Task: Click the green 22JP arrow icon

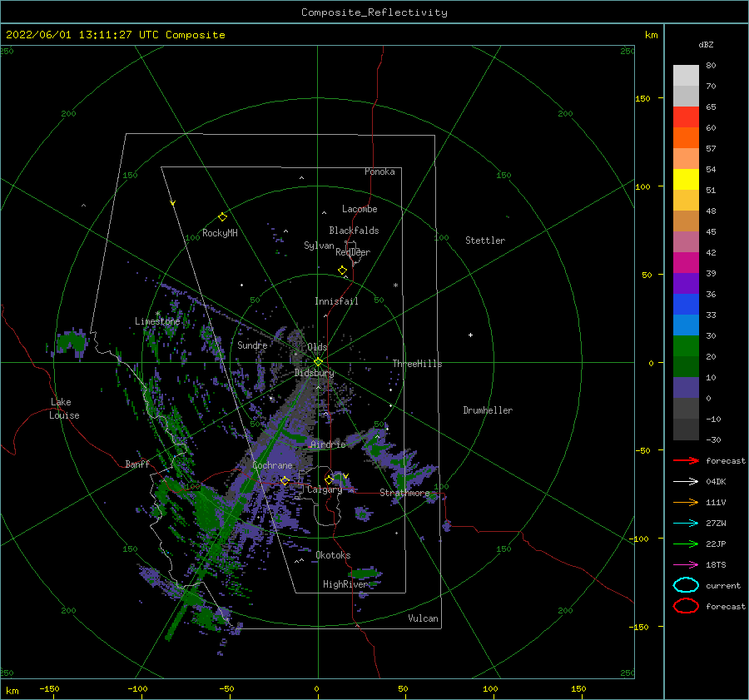Action: [686, 544]
